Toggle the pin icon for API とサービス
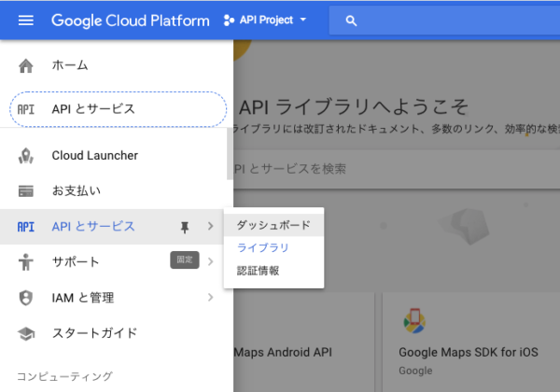Screen dimensions: 560x392 (185, 227)
